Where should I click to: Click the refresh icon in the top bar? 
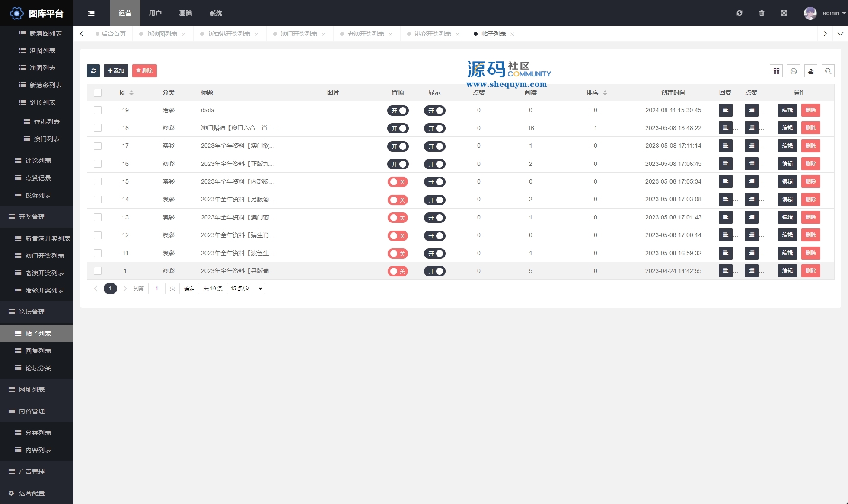click(x=740, y=13)
